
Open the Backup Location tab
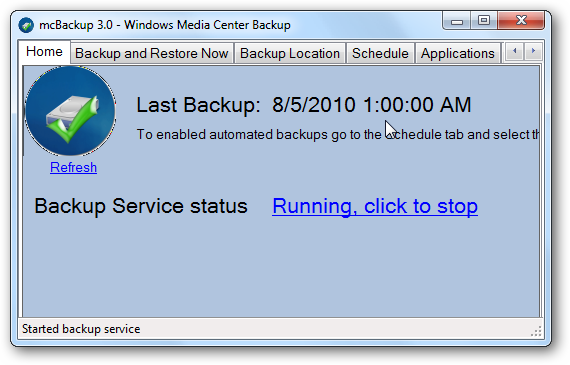coord(290,53)
